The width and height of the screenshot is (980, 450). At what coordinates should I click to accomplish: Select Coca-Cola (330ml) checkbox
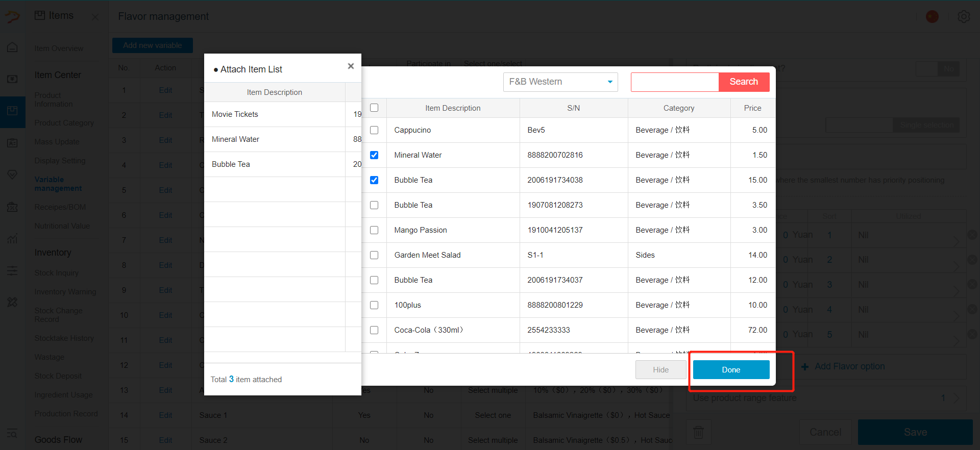pos(374,330)
